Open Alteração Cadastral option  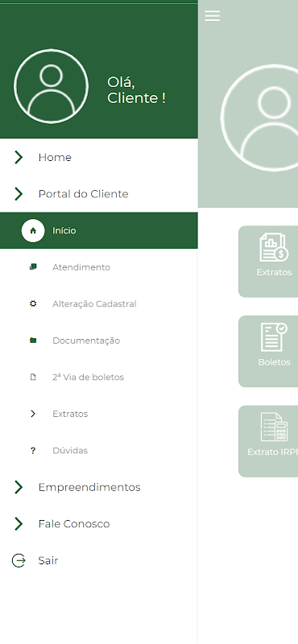click(94, 304)
